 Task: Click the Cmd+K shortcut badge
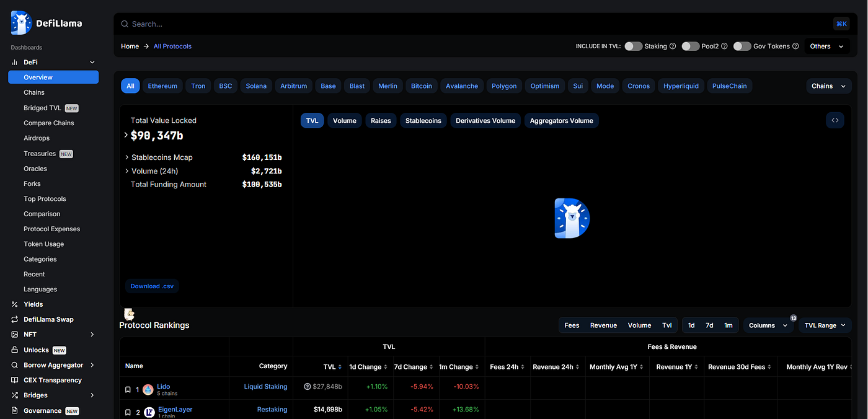841,24
